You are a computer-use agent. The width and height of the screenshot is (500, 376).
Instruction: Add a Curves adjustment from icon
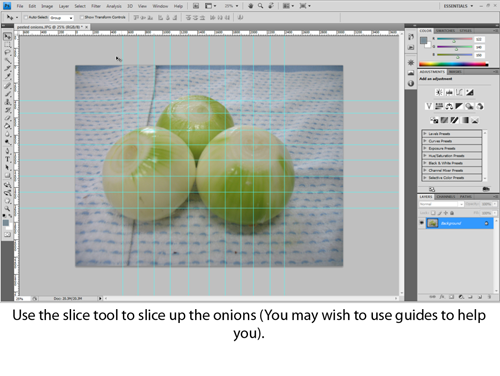[459, 92]
